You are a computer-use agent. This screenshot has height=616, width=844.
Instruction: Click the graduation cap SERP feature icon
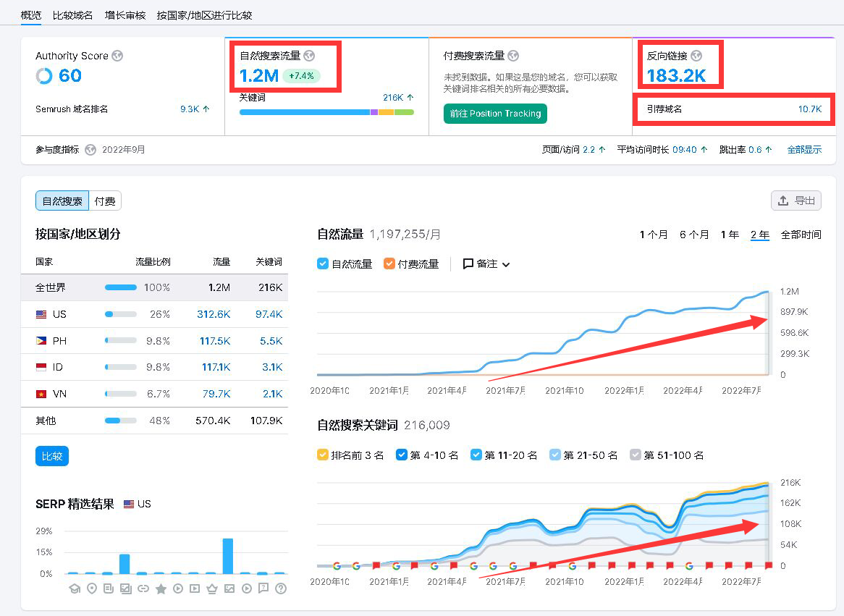[74, 588]
